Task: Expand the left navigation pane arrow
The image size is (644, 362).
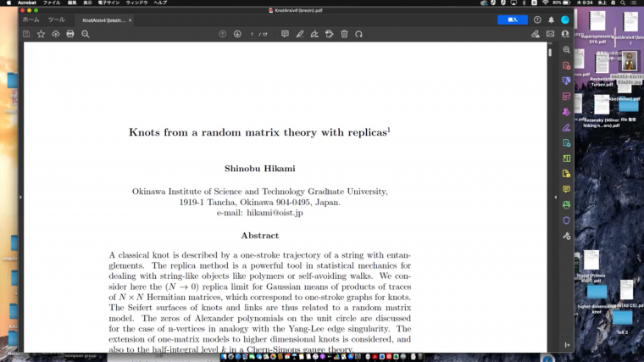Action: (x=20, y=198)
